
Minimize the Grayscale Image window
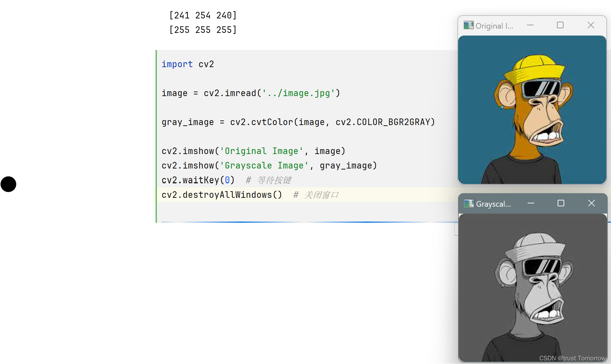tap(531, 203)
